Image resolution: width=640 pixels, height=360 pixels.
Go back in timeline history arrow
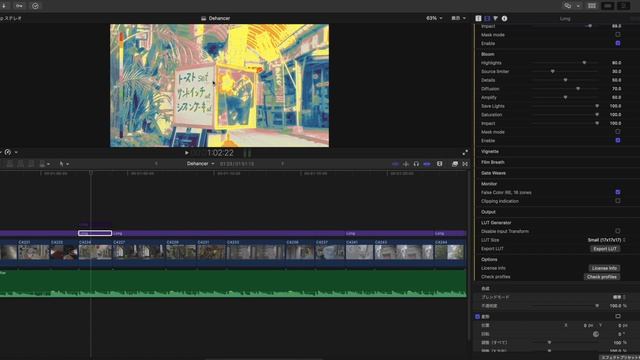pyautogui.click(x=156, y=164)
